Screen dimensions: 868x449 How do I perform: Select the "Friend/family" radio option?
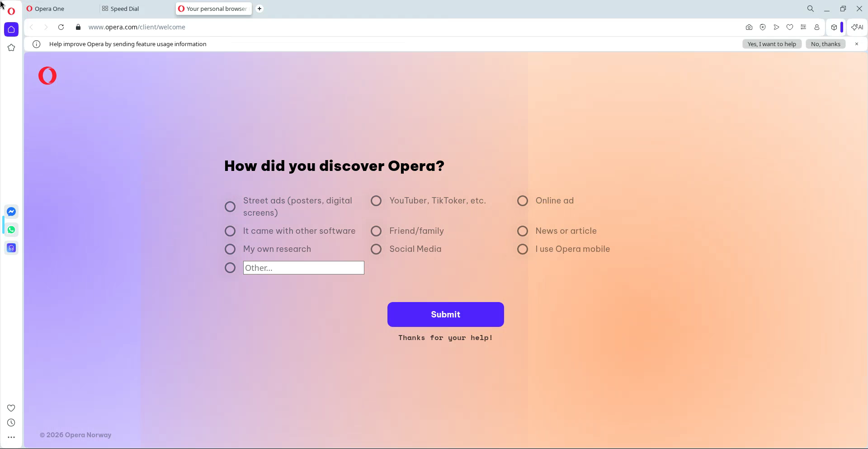click(x=376, y=231)
